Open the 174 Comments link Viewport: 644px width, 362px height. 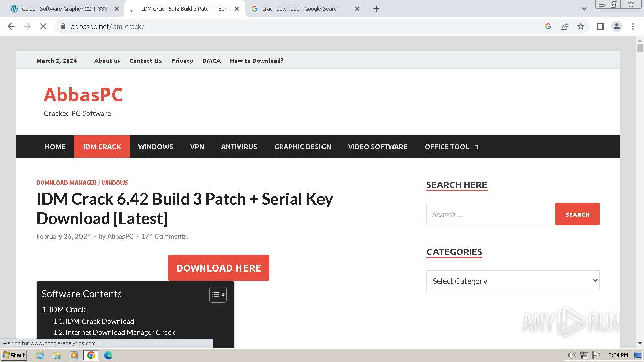click(x=165, y=236)
